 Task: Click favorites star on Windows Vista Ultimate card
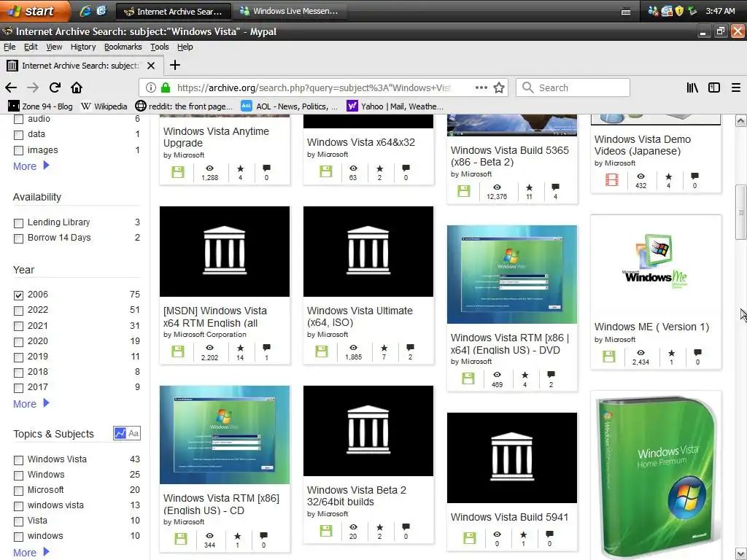(x=384, y=348)
